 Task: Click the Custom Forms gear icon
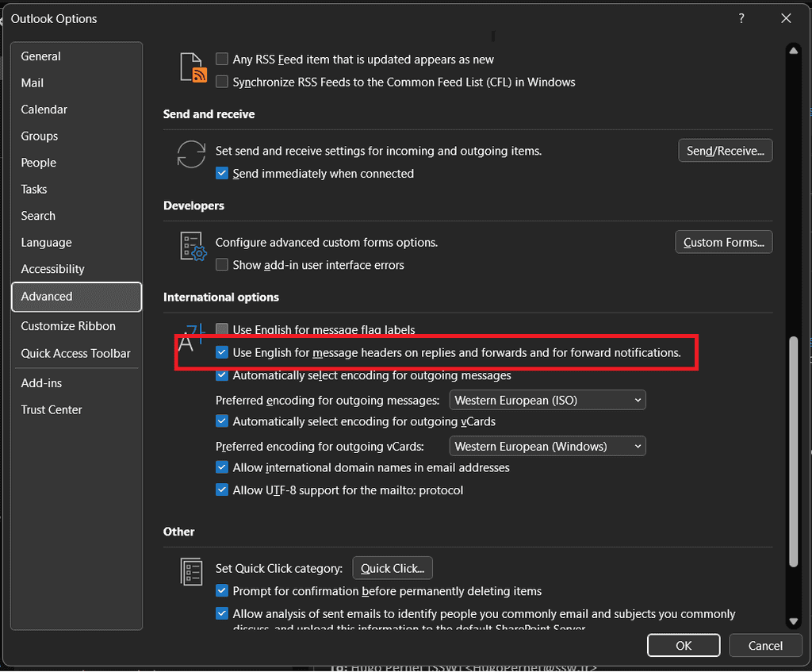click(191, 248)
